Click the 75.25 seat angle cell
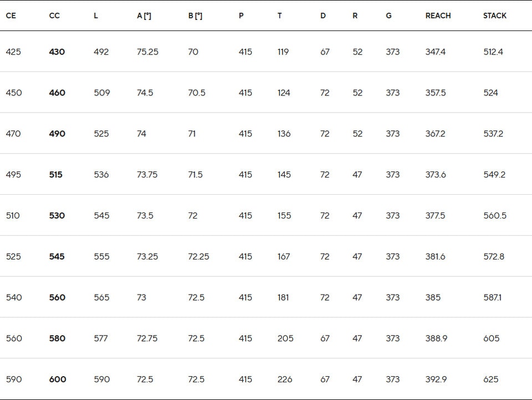The image size is (532, 400). tap(147, 52)
